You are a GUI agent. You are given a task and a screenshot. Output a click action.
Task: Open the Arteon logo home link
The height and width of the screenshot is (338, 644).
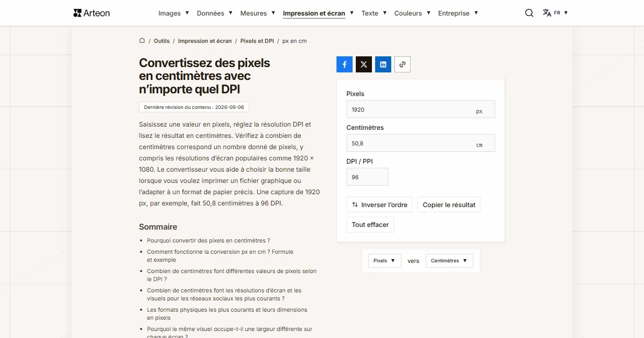[91, 13]
